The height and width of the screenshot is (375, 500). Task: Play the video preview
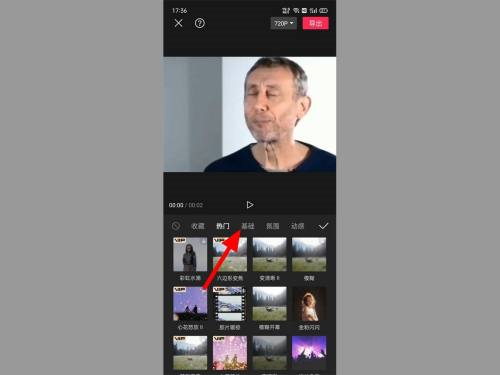(x=250, y=205)
